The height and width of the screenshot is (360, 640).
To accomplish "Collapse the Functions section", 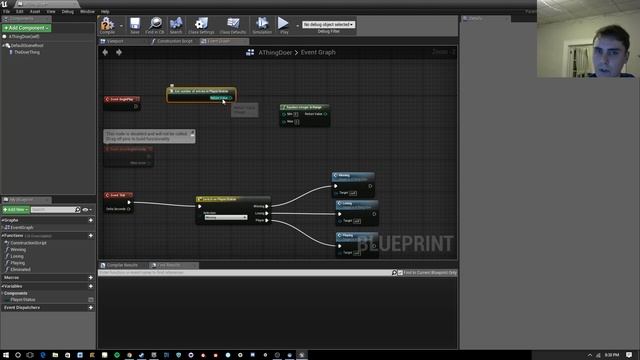I will [x=2, y=236].
